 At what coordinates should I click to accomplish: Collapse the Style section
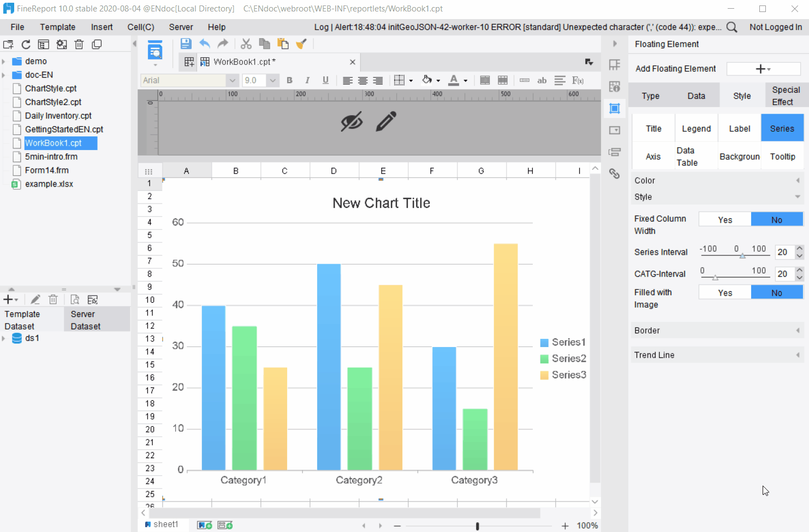(x=717, y=197)
